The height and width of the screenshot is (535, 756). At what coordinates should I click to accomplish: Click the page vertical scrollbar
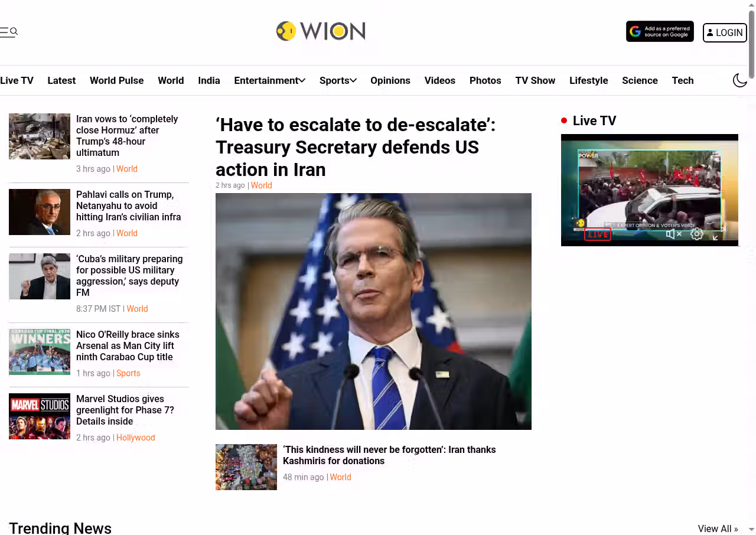click(x=751, y=267)
